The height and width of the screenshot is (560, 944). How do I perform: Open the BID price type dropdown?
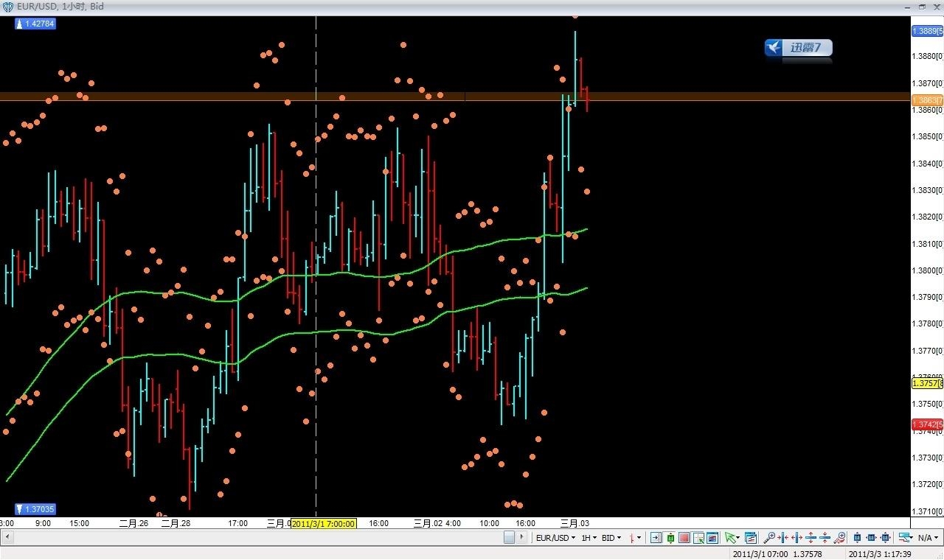click(x=611, y=538)
